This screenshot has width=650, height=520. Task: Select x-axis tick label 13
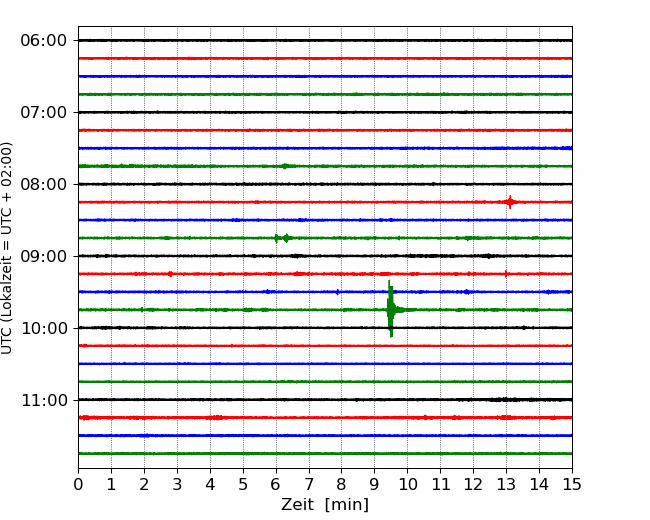[506, 484]
